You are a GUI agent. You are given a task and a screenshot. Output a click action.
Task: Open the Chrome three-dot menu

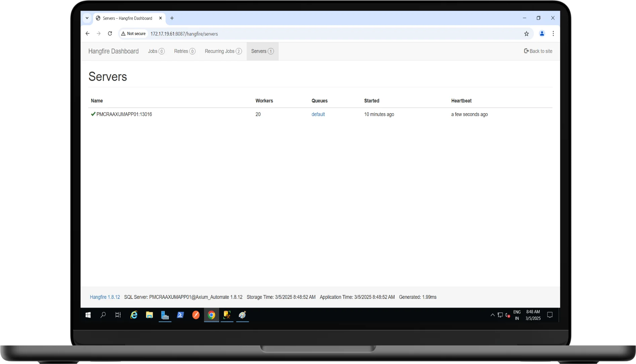[553, 34]
